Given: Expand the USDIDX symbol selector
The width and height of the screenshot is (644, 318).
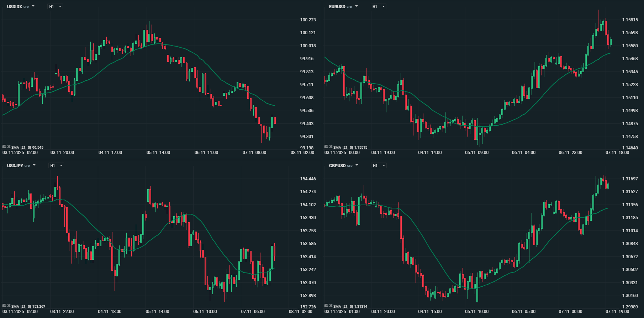Looking at the screenshot, I should click(x=33, y=6).
